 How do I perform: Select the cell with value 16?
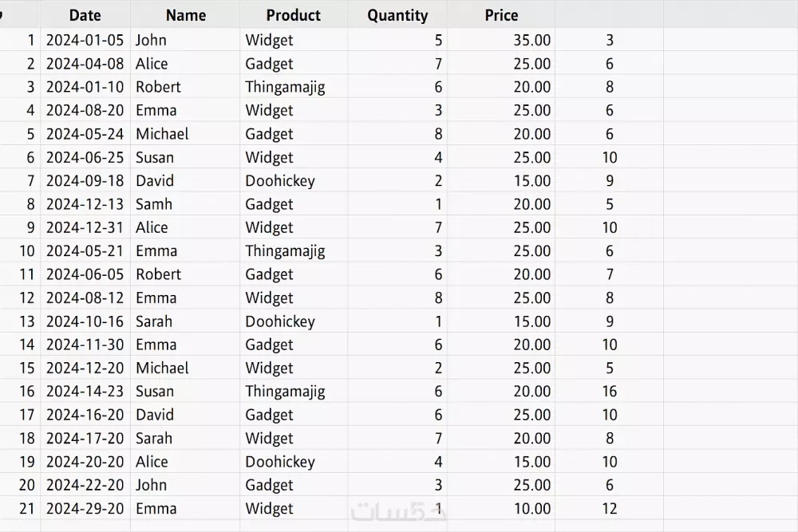point(610,392)
